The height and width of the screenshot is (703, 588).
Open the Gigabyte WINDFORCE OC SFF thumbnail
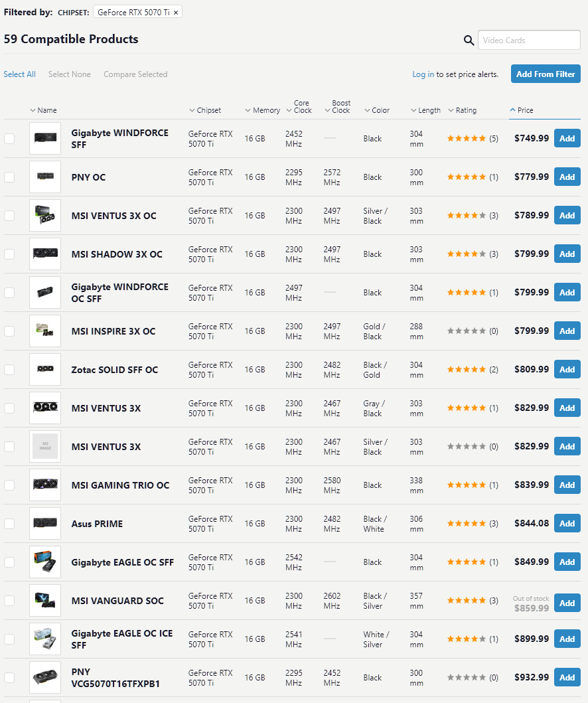(45, 293)
